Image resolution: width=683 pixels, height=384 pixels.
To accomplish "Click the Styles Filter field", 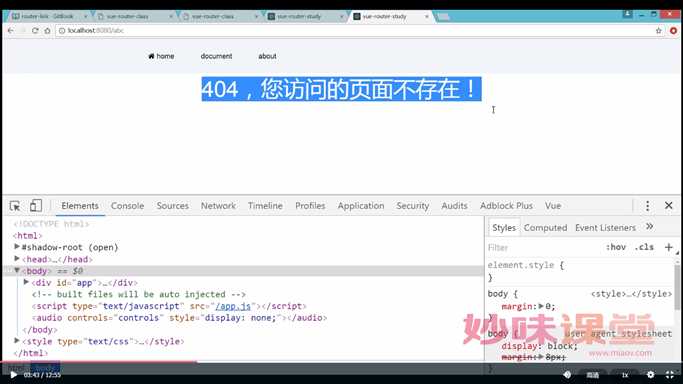I will pos(544,247).
